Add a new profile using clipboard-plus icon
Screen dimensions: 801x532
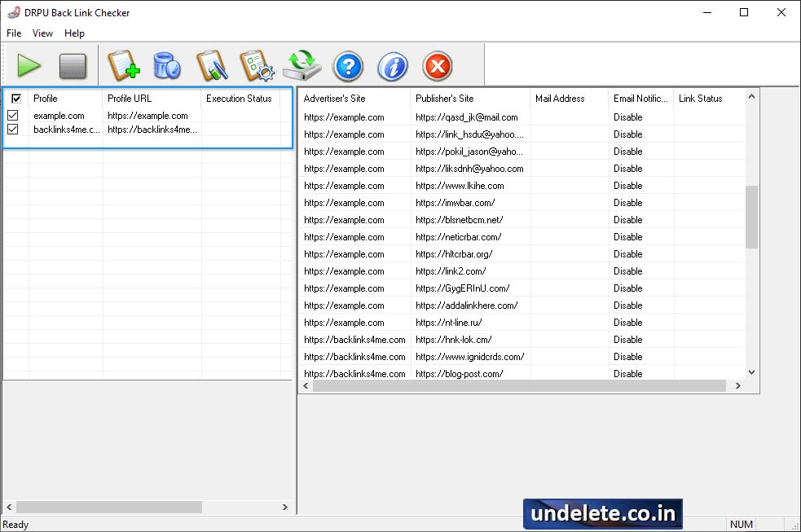pos(124,66)
